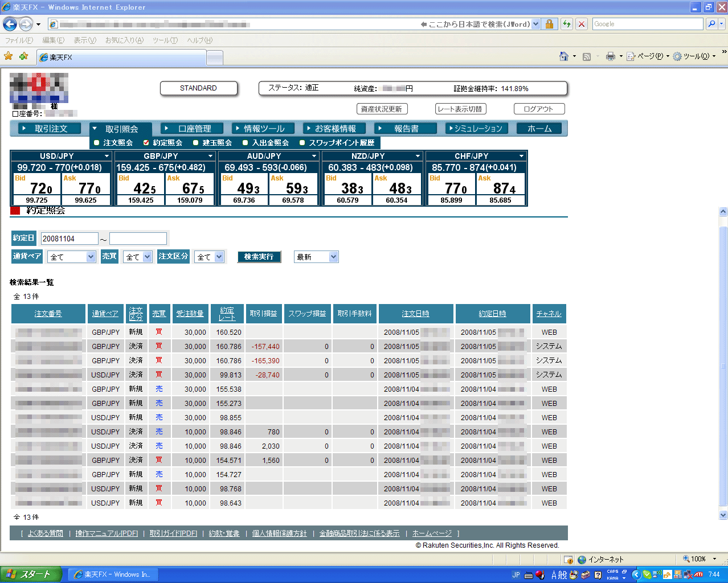Viewport: 728px width, 583px height.
Task: Click the search magnifier icon
Action: coord(711,24)
